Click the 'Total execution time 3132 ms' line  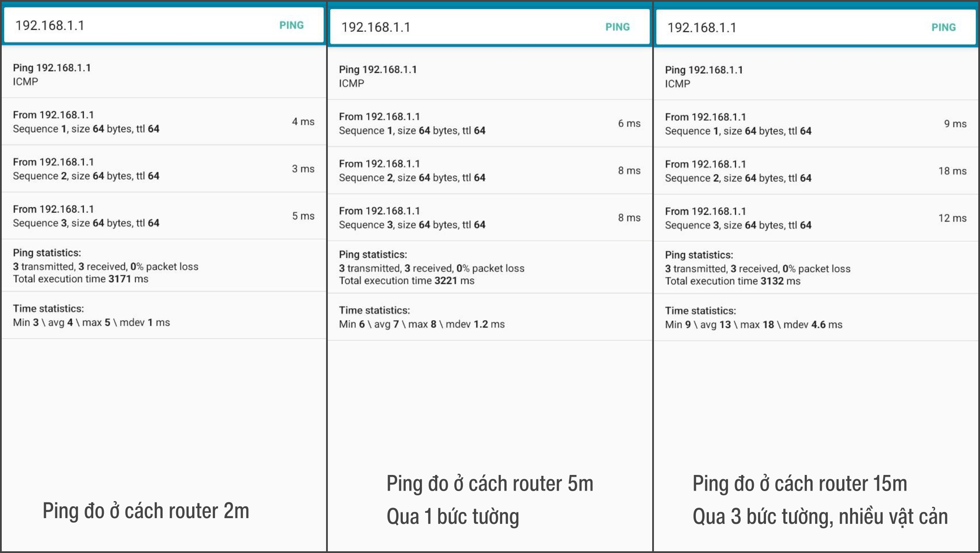tap(733, 281)
